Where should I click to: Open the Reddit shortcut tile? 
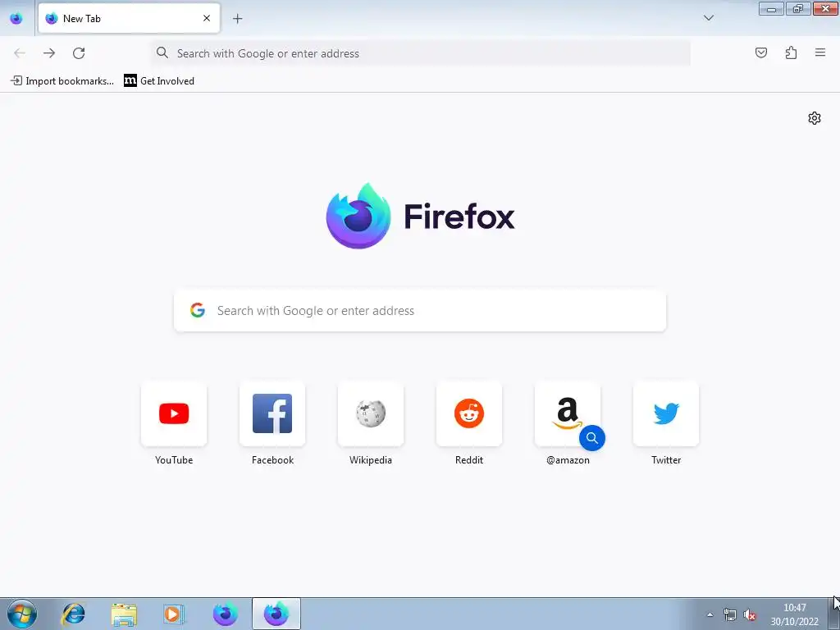pyautogui.click(x=469, y=413)
